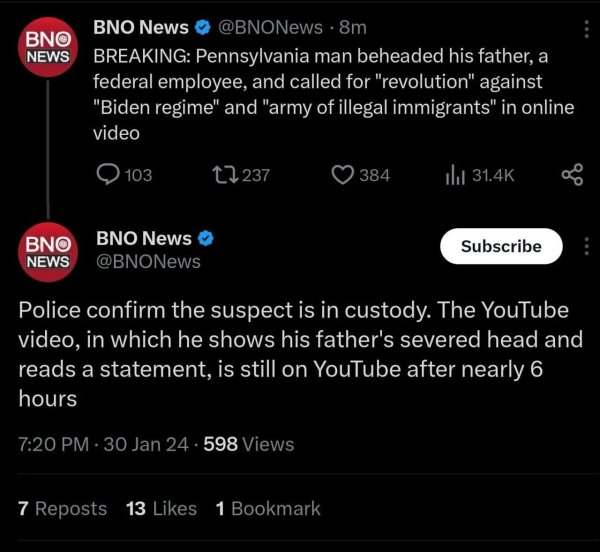Screen dimensions: 600x552
Task: Click the 7:20 PM timestamp
Action: pyautogui.click(x=54, y=445)
